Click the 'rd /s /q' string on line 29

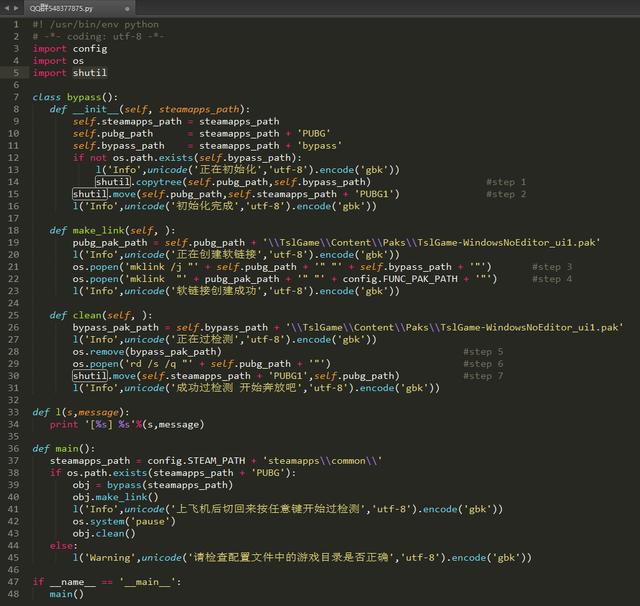click(158, 364)
